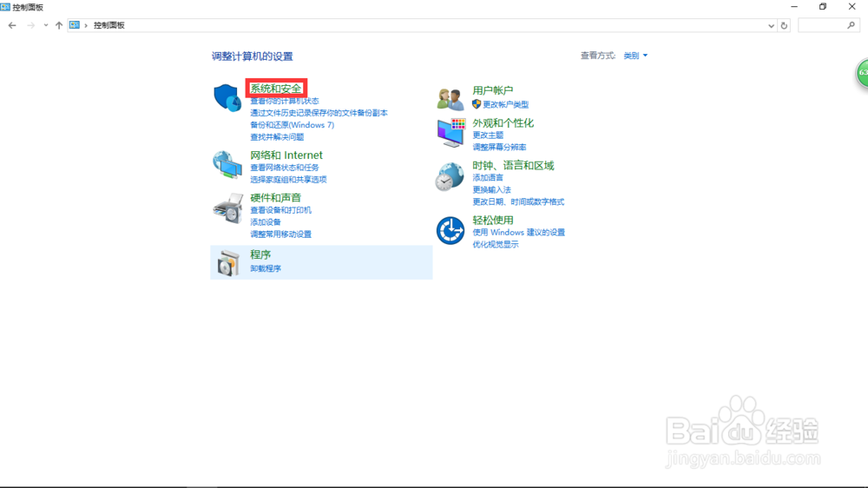The height and width of the screenshot is (488, 868).
Task: Open 查看设备和打印机 link
Action: pos(280,210)
